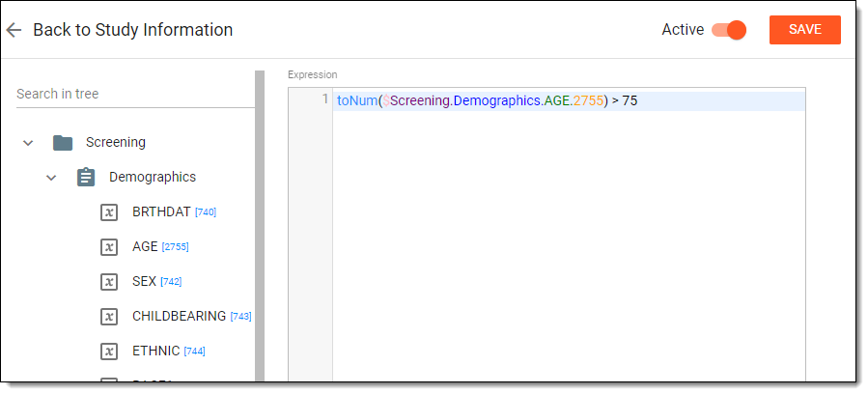
Task: Click the [744] ID tag
Action: [194, 352]
